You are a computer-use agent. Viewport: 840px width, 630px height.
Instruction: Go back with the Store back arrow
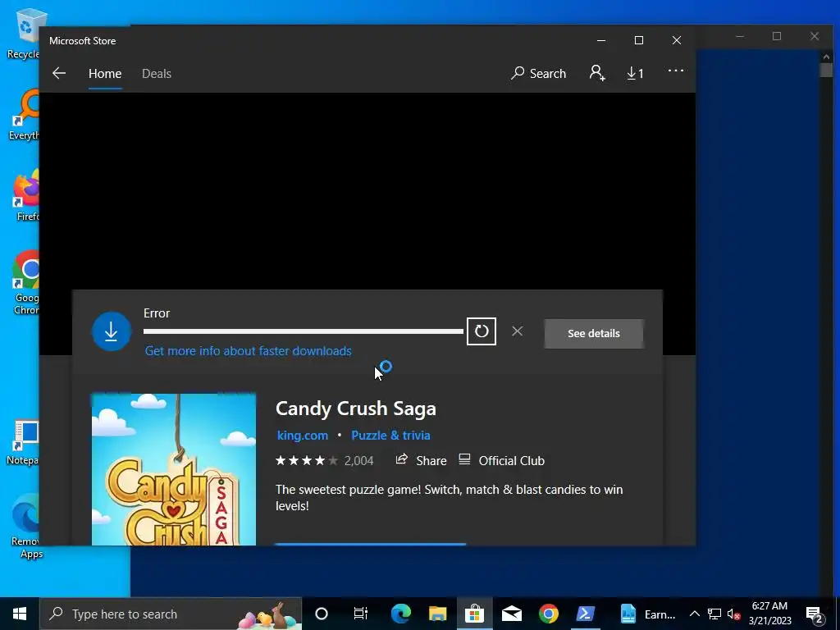click(x=59, y=73)
